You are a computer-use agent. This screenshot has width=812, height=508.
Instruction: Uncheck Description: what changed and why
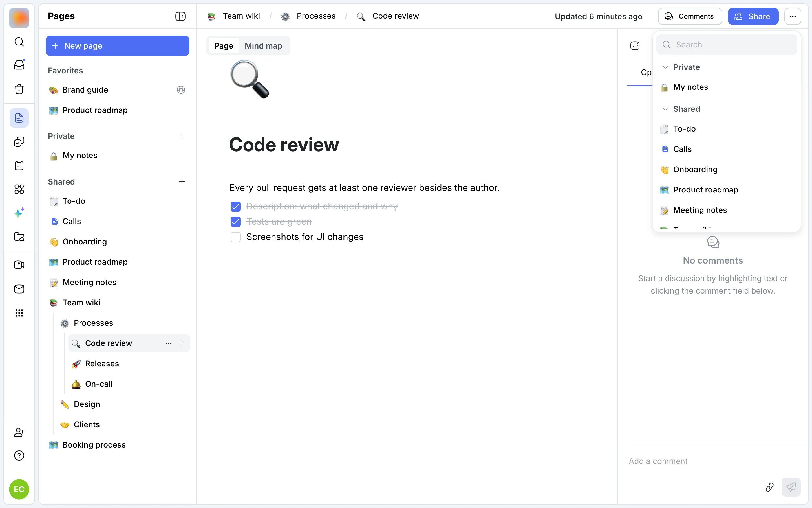tap(235, 206)
